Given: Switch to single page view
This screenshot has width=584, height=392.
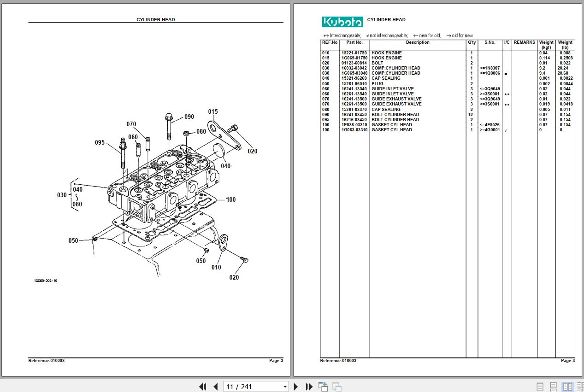Looking at the screenshot, I should click(540, 386).
